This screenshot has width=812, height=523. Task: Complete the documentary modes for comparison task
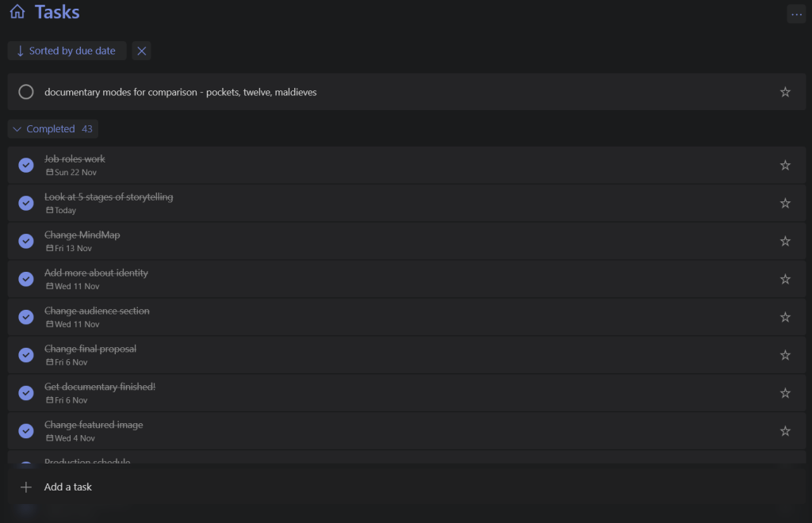coord(26,92)
